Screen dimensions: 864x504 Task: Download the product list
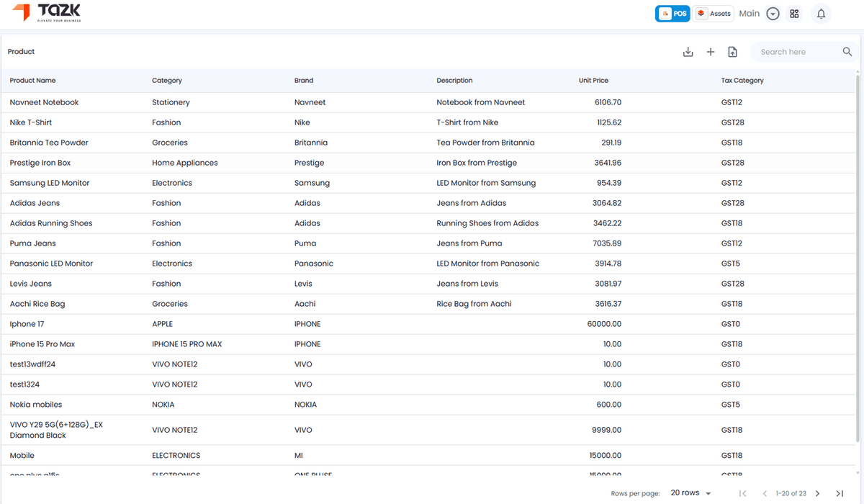click(x=688, y=52)
